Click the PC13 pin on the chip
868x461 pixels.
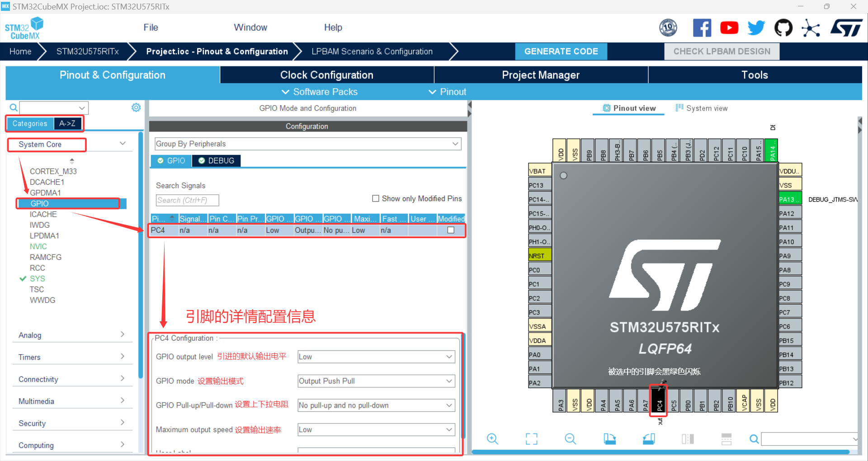[x=540, y=185]
